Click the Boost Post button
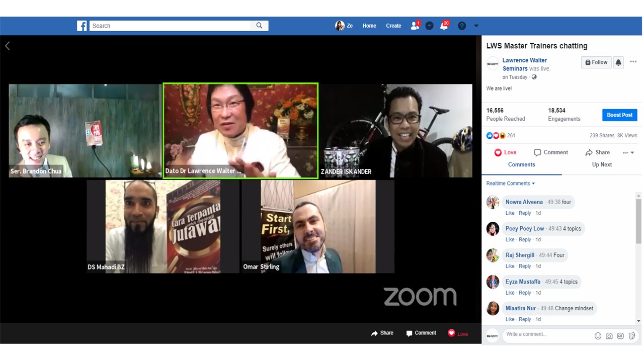The image size is (644, 362). (620, 115)
